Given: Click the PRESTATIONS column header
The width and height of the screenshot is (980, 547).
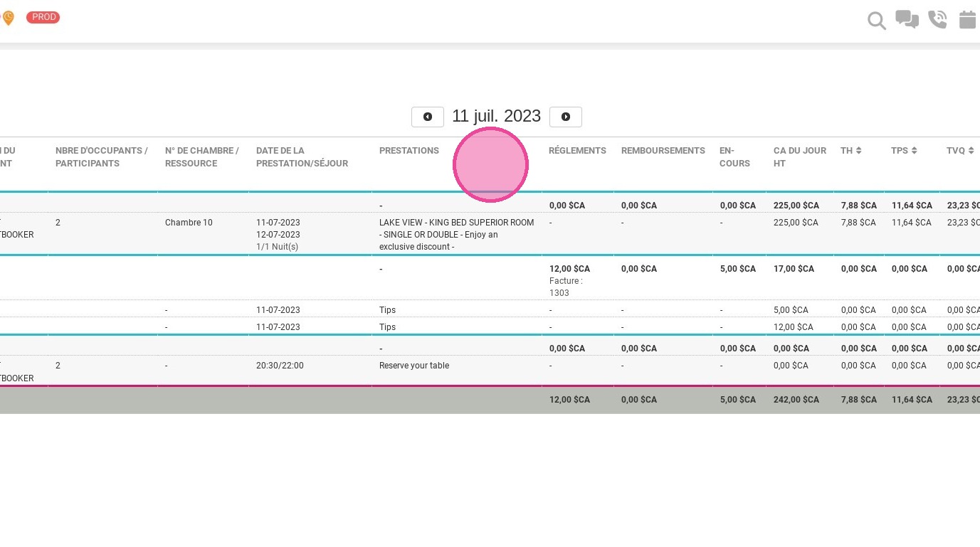Looking at the screenshot, I should pyautogui.click(x=409, y=151).
